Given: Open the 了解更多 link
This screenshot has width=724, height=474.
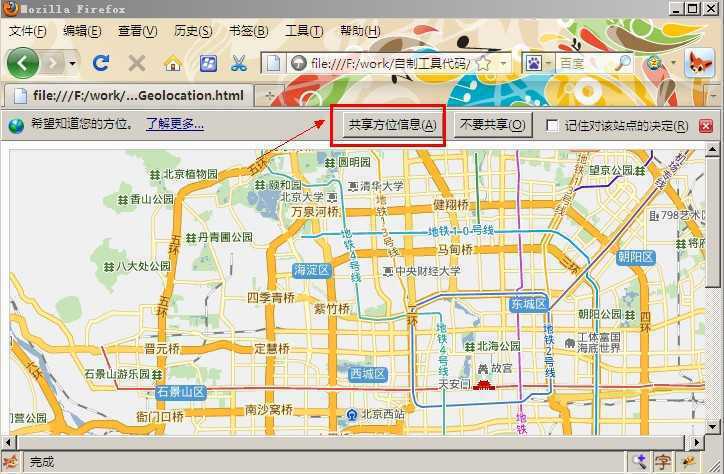Looking at the screenshot, I should pos(175,125).
